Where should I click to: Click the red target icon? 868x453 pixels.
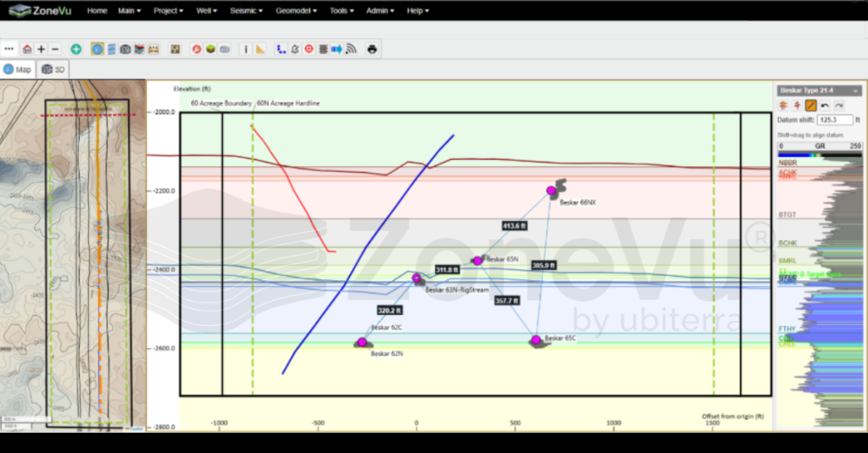(x=309, y=49)
